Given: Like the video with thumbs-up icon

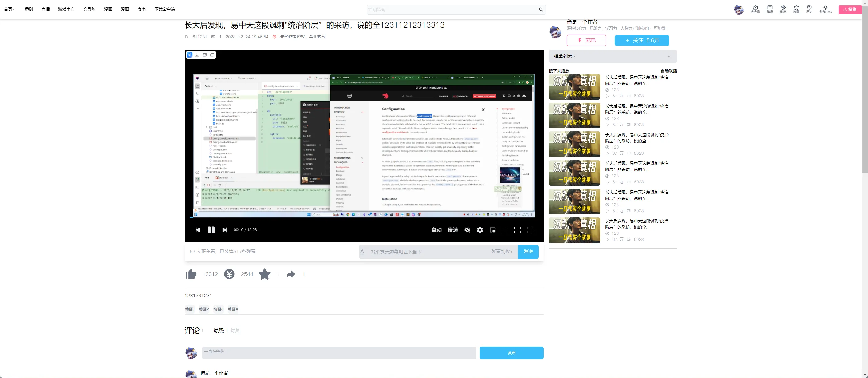Looking at the screenshot, I should (x=191, y=274).
